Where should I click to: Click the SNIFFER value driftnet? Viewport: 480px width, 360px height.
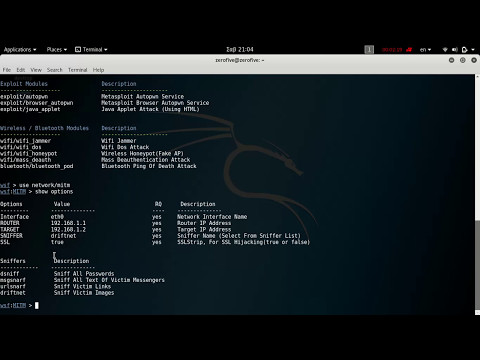click(63, 236)
